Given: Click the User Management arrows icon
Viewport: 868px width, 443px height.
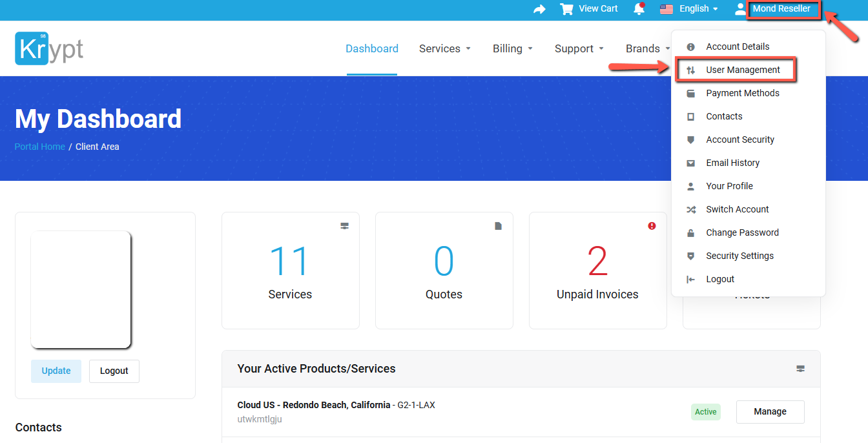Looking at the screenshot, I should pyautogui.click(x=691, y=70).
